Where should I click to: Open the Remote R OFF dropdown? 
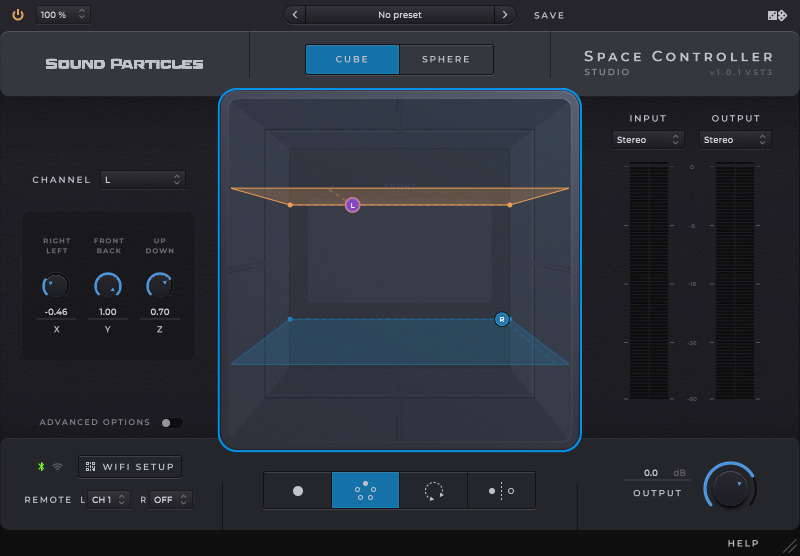coord(171,500)
